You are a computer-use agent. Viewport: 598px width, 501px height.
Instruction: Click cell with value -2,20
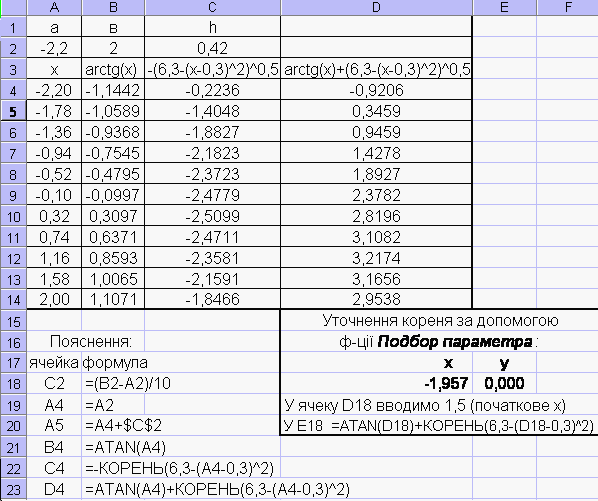tap(54, 90)
